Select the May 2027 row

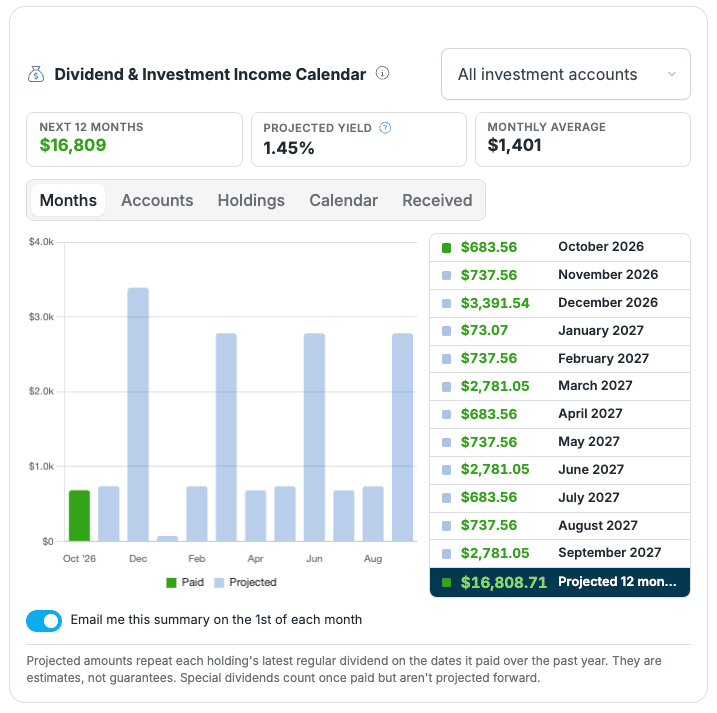(x=560, y=442)
